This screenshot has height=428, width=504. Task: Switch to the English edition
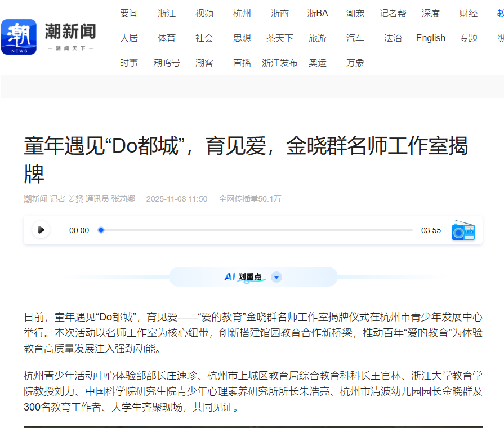pyautogui.click(x=431, y=38)
